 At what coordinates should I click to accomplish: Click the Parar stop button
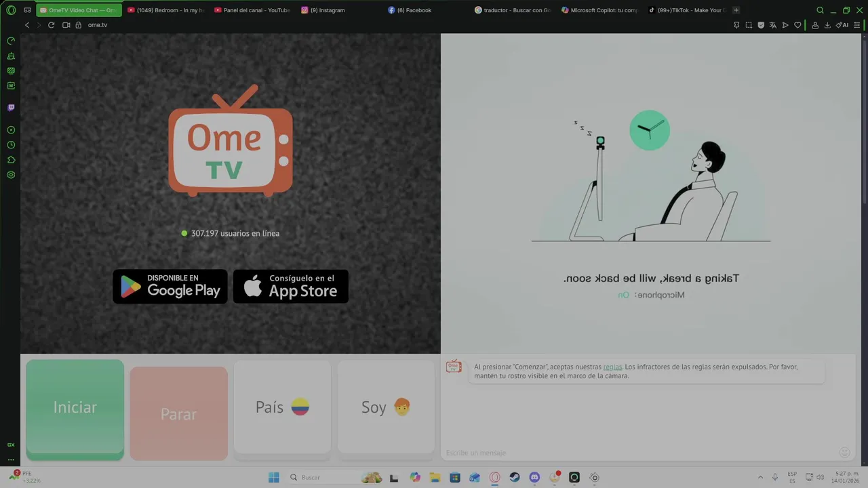point(179,413)
